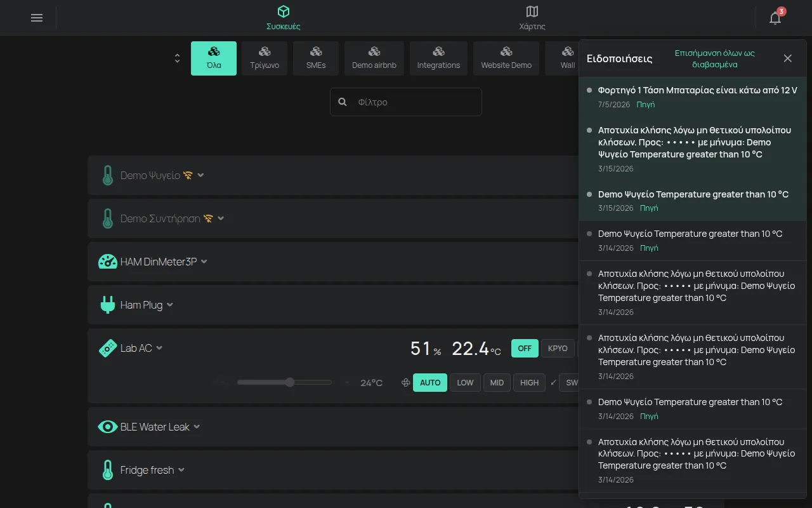The width and height of the screenshot is (812, 508).
Task: Mark all notifications as read
Action: pos(714,58)
